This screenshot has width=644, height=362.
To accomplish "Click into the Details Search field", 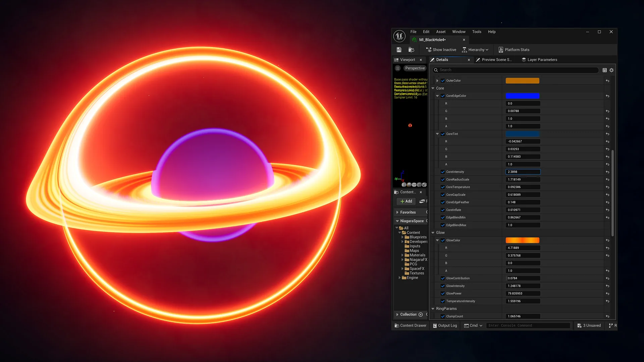I will click(516, 70).
